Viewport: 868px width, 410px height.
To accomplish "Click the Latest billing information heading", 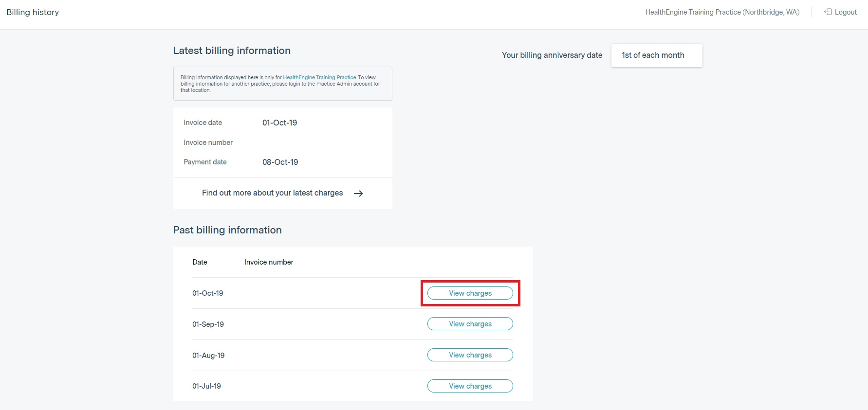I will click(232, 51).
